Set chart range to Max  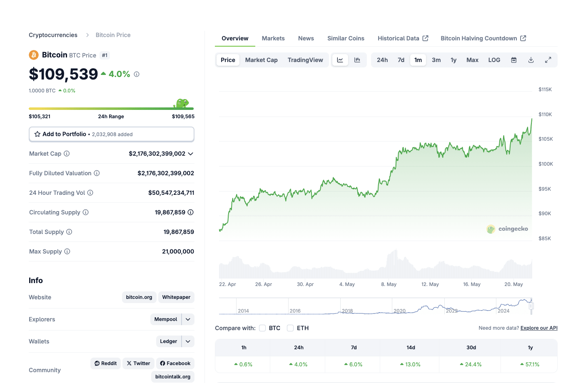coord(472,60)
